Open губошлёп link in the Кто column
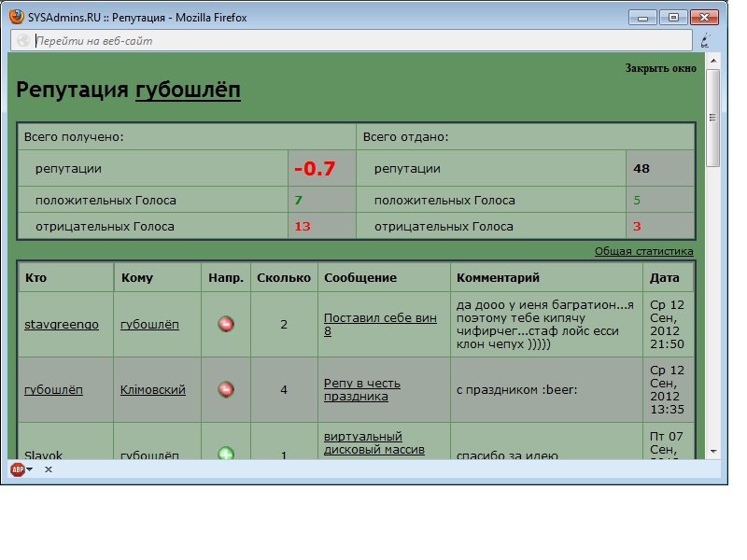 coord(53,389)
